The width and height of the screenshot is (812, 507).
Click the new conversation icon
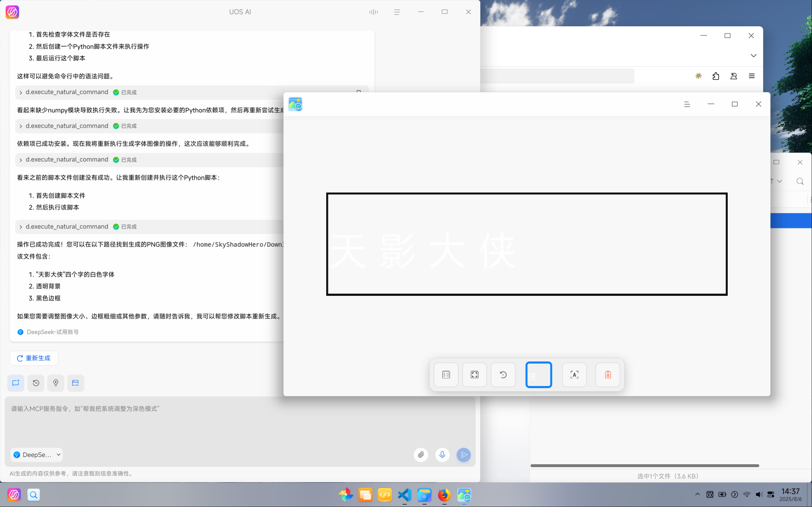(x=16, y=383)
